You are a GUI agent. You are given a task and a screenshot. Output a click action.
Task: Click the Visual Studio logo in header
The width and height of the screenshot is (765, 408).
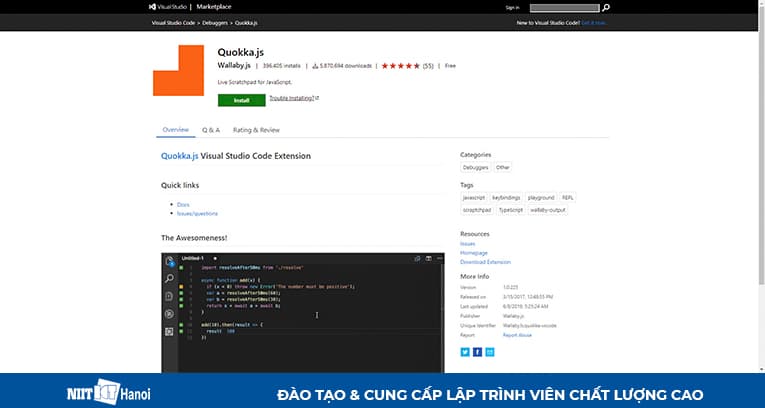click(168, 7)
